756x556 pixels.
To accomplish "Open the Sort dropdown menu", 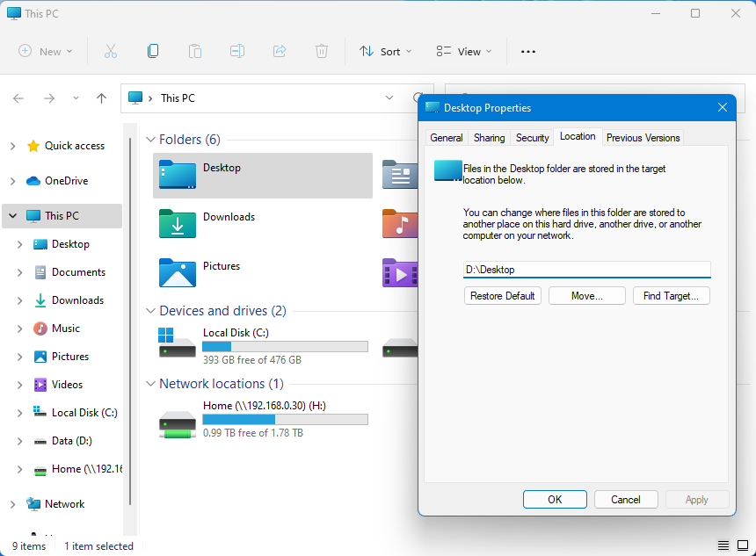I will pyautogui.click(x=385, y=51).
